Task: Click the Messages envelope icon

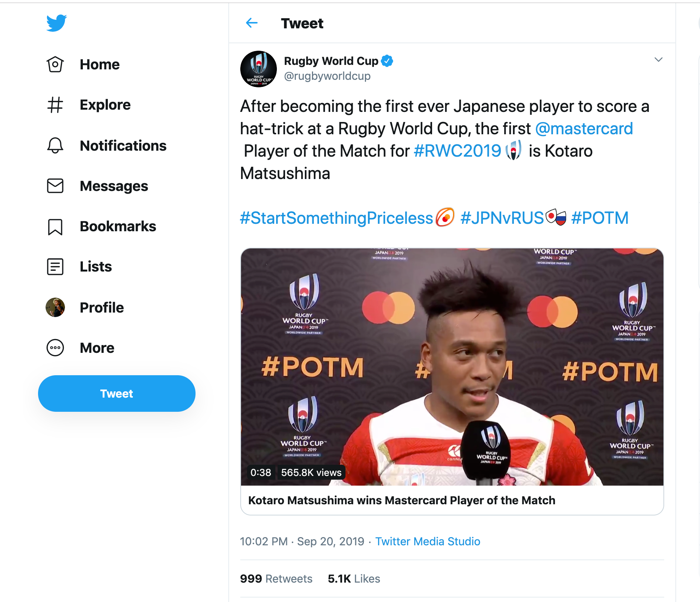Action: click(x=55, y=186)
